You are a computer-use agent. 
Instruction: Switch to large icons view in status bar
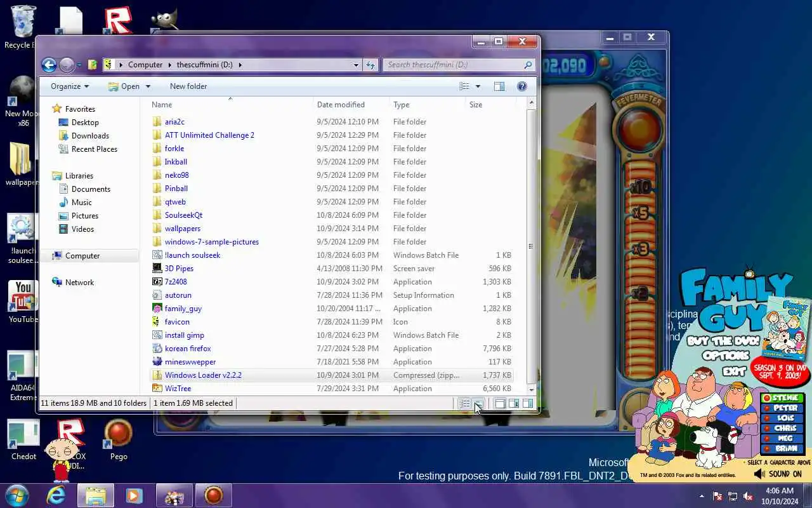(x=478, y=403)
